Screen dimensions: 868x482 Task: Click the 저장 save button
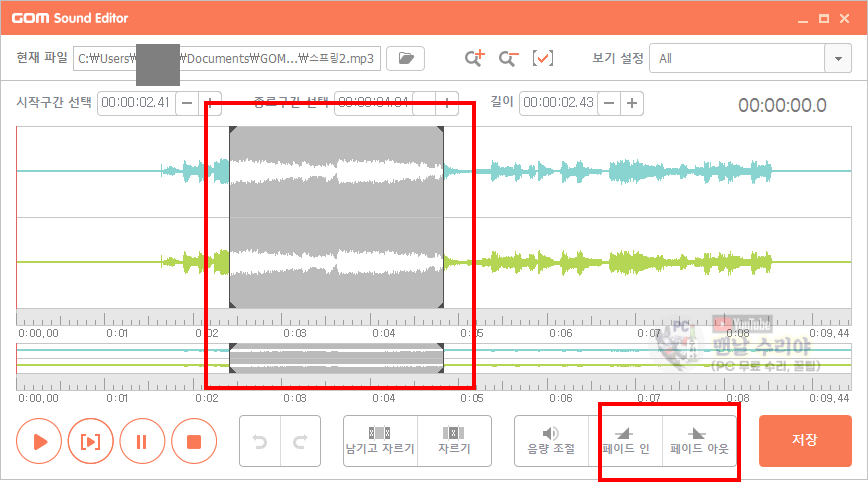805,441
